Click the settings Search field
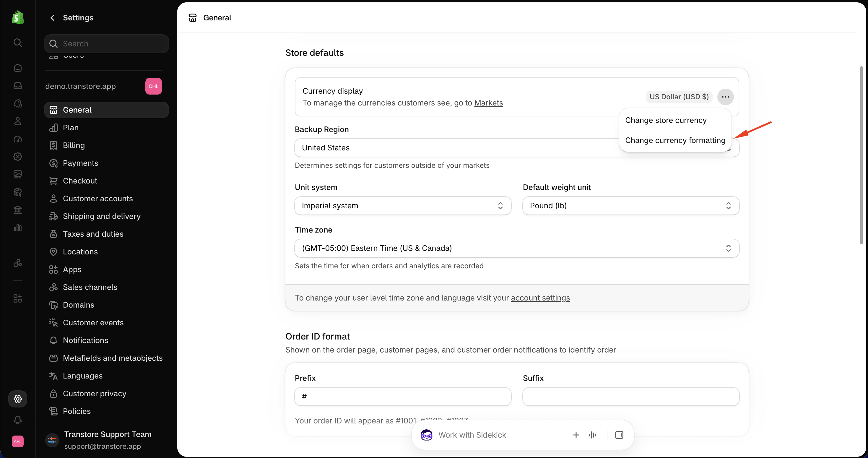This screenshot has width=868, height=458. click(x=106, y=43)
